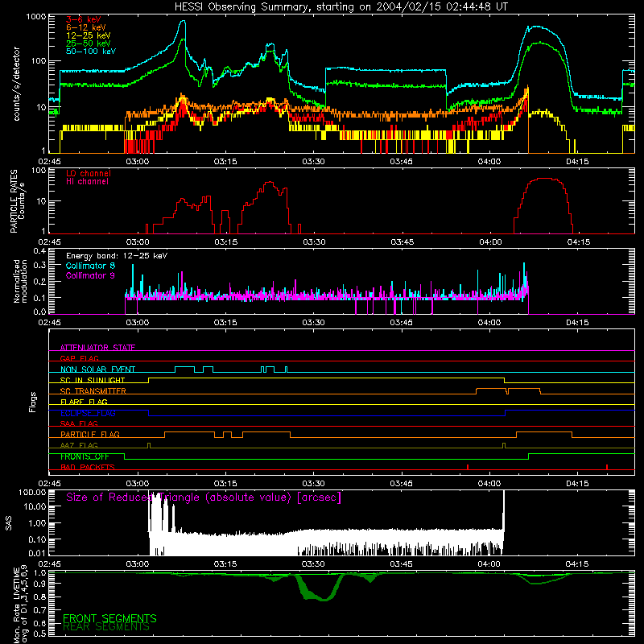Click the 04:00 tick under the particle rates plot
The image size is (644, 644).
[490, 242]
